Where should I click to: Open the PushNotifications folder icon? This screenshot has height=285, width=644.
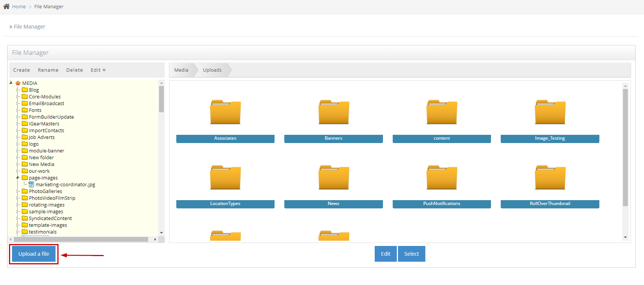pyautogui.click(x=441, y=178)
